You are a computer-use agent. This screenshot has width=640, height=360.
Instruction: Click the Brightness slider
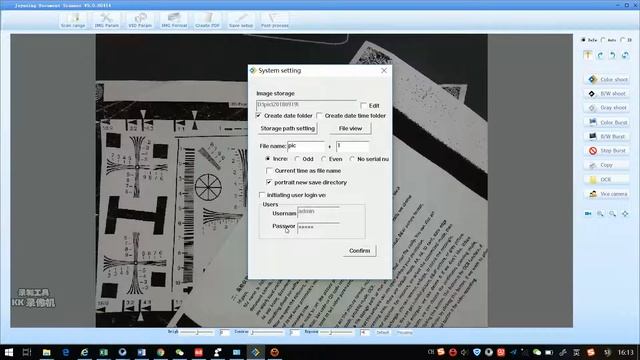click(197, 332)
